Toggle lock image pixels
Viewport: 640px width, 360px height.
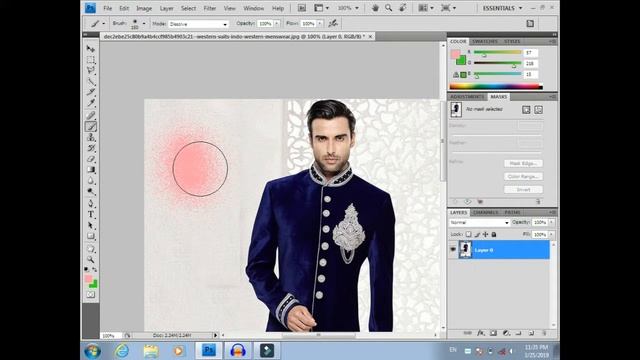point(477,234)
